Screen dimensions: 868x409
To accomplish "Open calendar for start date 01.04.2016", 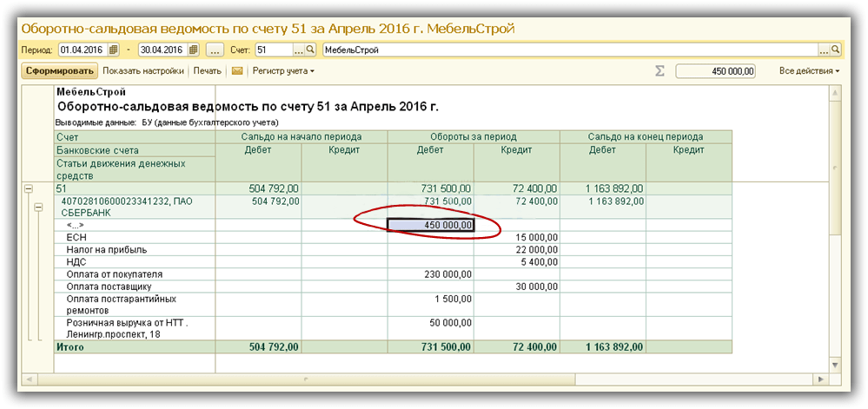I will [113, 49].
